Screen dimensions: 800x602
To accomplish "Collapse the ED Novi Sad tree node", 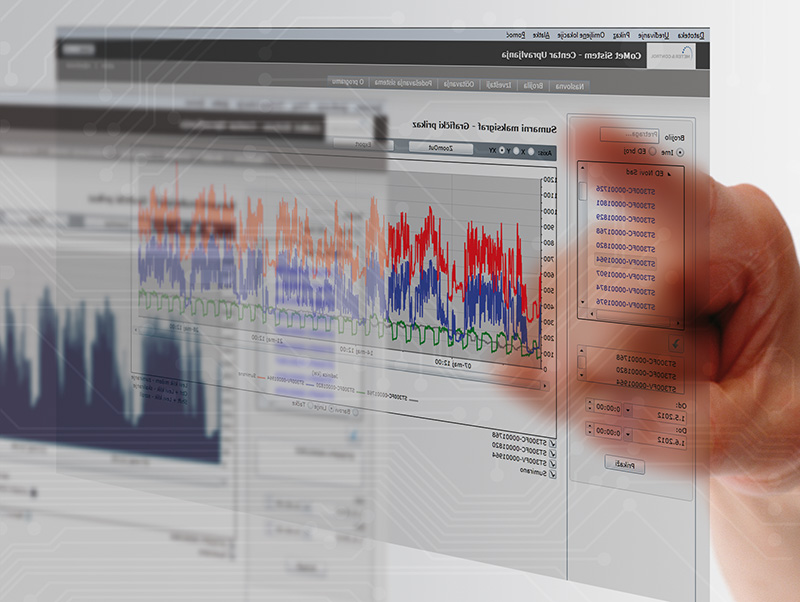I will 669,174.
